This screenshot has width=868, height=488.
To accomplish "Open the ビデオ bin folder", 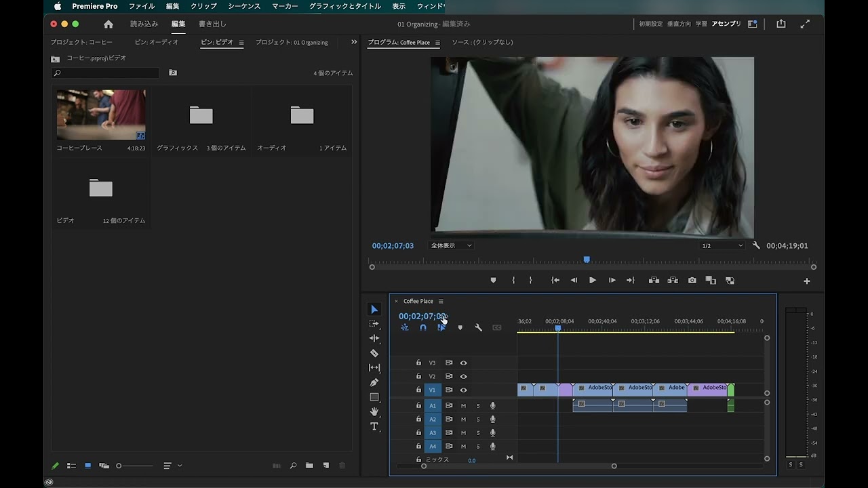I will click(x=100, y=188).
